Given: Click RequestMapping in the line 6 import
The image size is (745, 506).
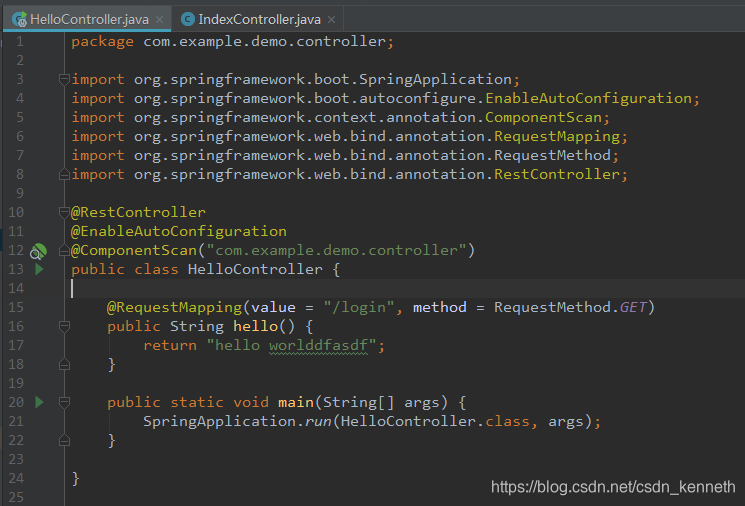Looking at the screenshot, I should (x=557, y=136).
